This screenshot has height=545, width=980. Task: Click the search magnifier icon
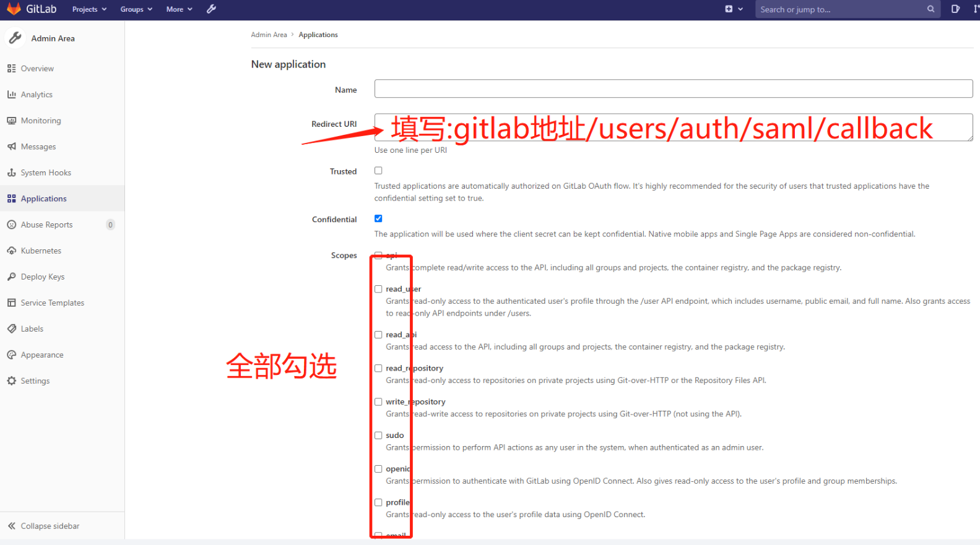click(x=930, y=9)
